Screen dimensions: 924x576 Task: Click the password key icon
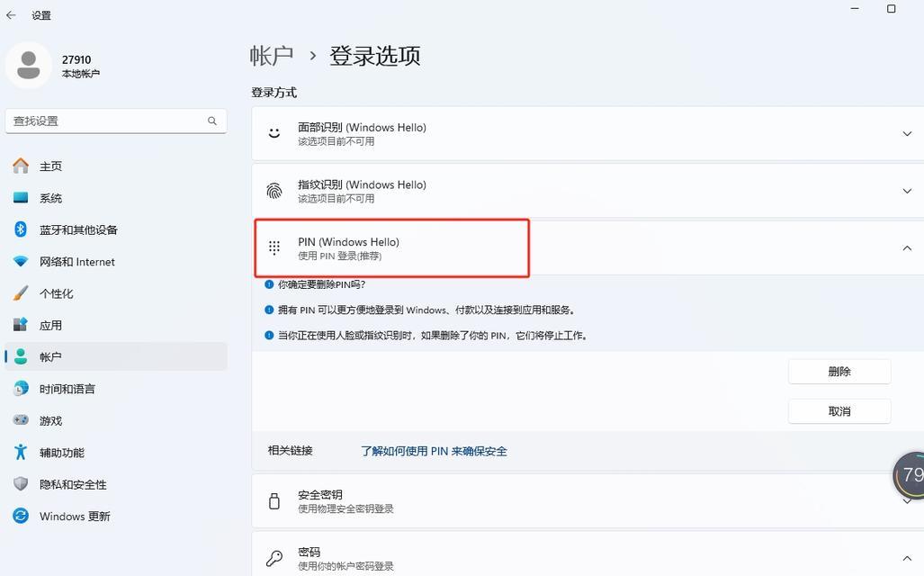[274, 558]
